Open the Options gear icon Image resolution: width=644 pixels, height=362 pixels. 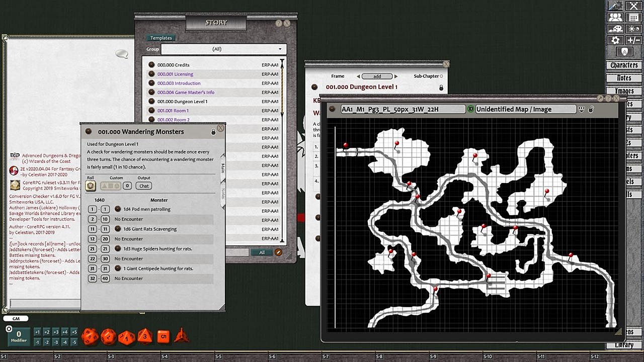pos(615,40)
